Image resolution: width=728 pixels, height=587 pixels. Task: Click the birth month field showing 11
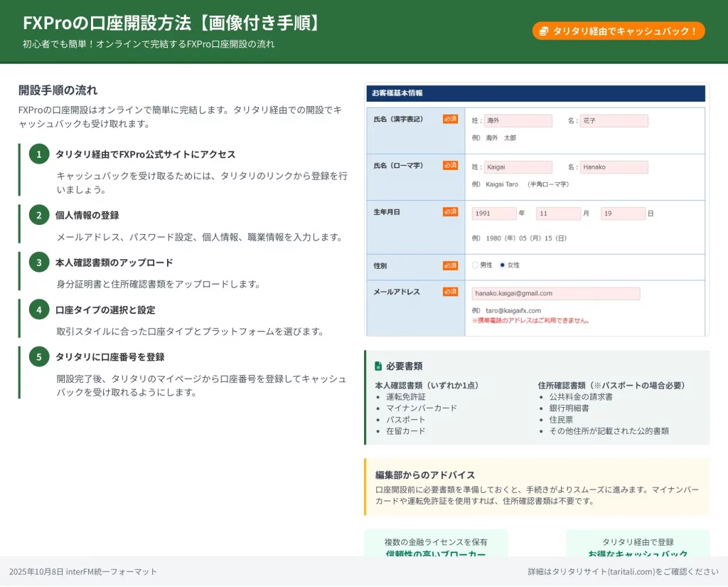[558, 213]
